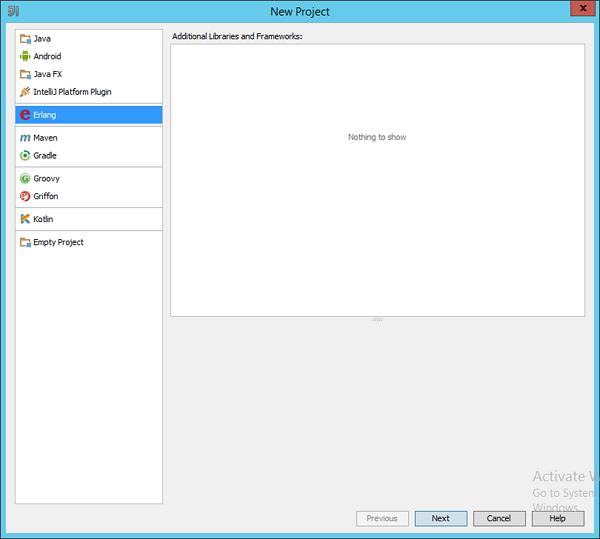The height and width of the screenshot is (539, 600).
Task: Pick IntelliJ Platform Plugin entry
Action: point(89,92)
